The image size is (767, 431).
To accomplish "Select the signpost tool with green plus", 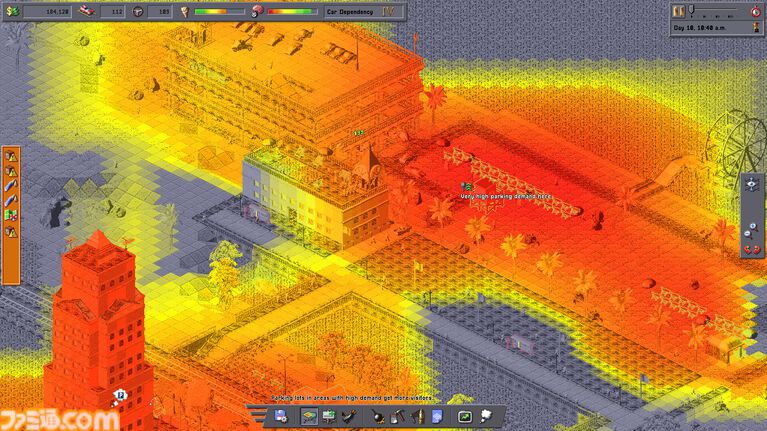I will click(x=329, y=417).
